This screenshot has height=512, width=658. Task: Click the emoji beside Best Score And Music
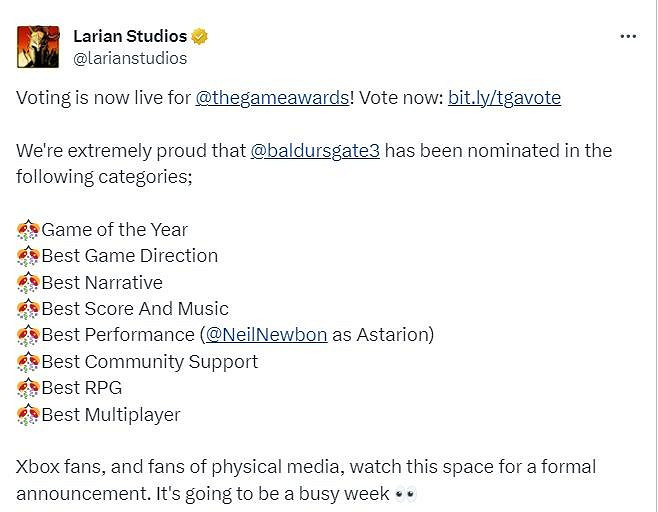[28, 309]
